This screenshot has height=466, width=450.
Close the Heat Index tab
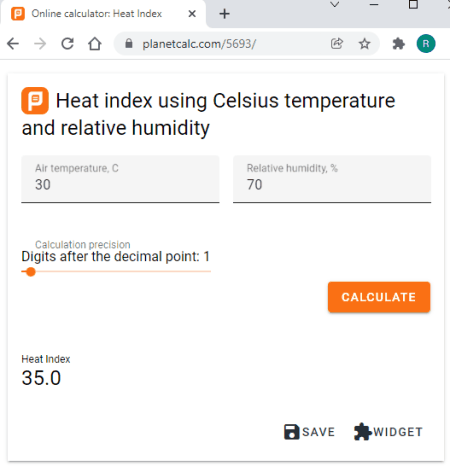coord(192,14)
